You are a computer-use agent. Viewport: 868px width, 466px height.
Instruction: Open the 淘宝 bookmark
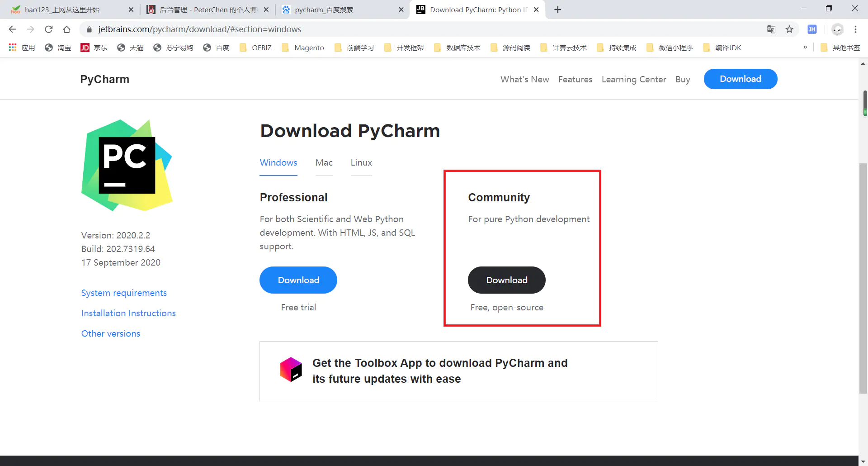58,48
